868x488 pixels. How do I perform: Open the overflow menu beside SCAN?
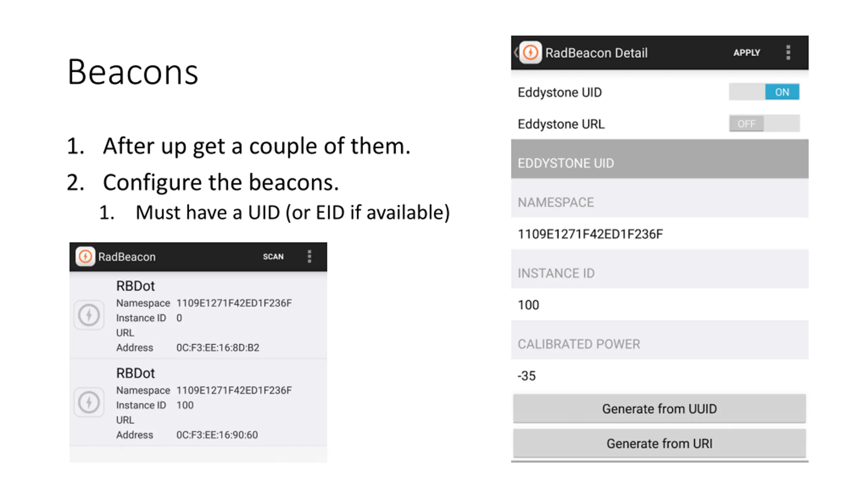click(x=309, y=257)
